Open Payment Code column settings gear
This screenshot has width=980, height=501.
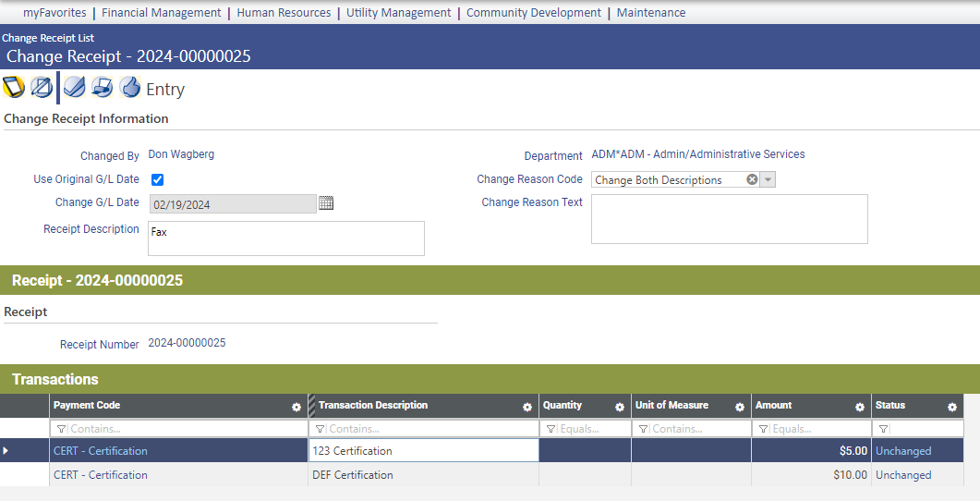click(296, 408)
